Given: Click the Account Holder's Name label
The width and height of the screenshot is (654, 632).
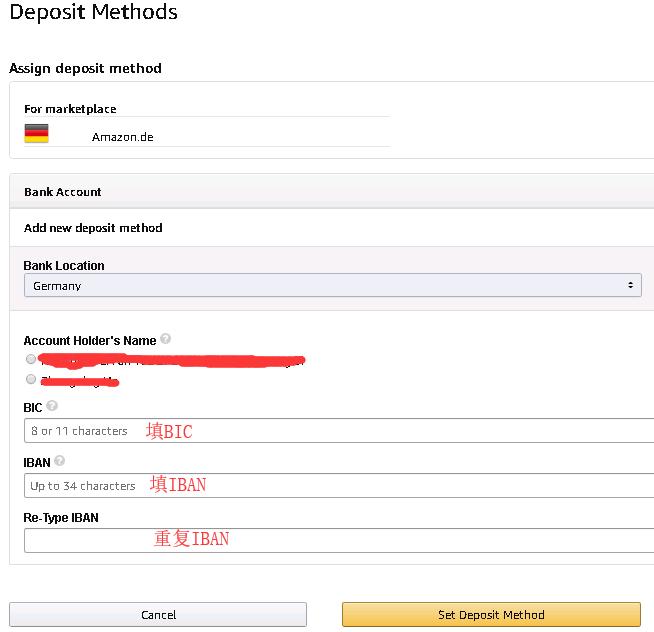Looking at the screenshot, I should (90, 340).
